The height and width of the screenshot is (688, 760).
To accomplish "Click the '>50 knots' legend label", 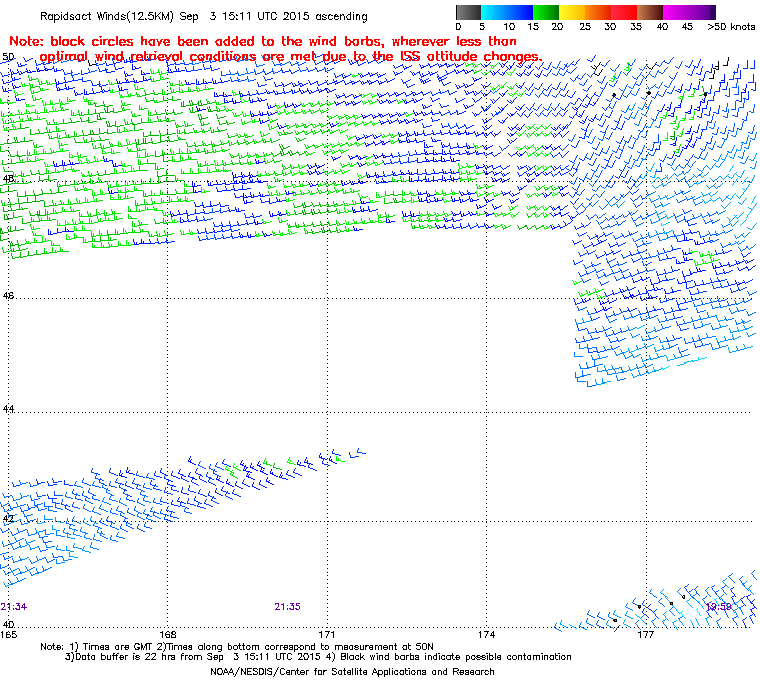I will [x=731, y=27].
